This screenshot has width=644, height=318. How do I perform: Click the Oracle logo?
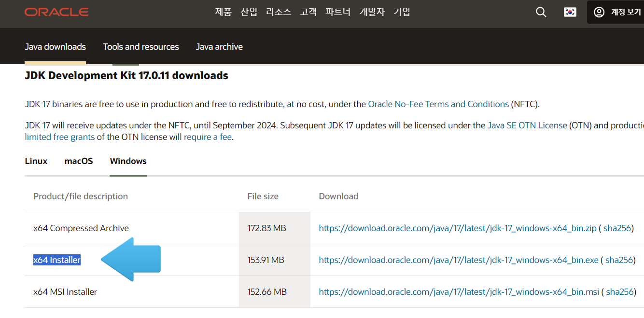coord(56,12)
